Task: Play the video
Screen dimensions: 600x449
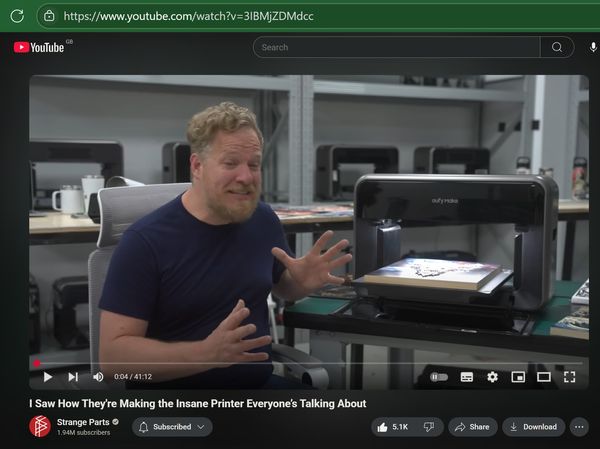Action: click(x=47, y=377)
